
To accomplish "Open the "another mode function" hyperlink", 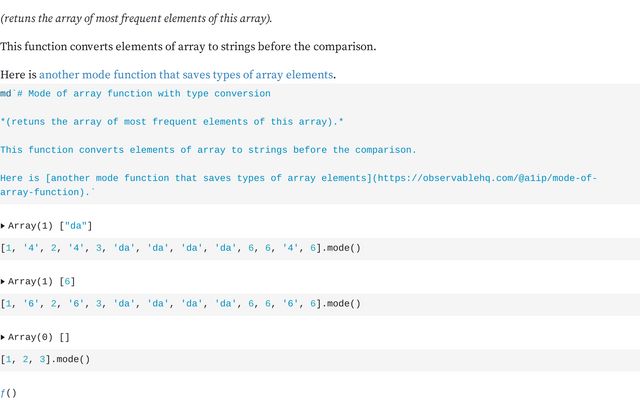I will 186,75.
